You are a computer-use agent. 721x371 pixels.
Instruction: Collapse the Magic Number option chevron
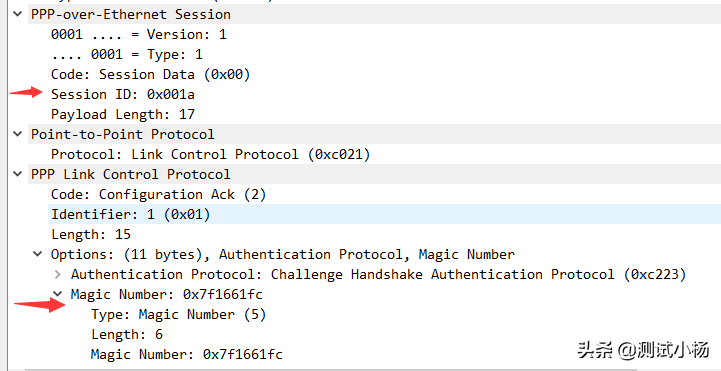coord(57,293)
